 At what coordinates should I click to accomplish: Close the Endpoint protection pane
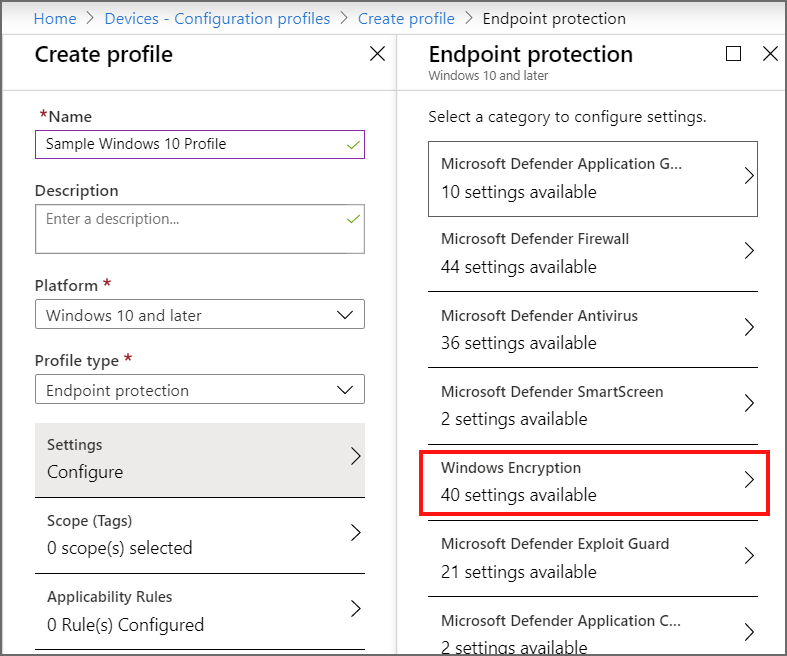click(x=770, y=54)
